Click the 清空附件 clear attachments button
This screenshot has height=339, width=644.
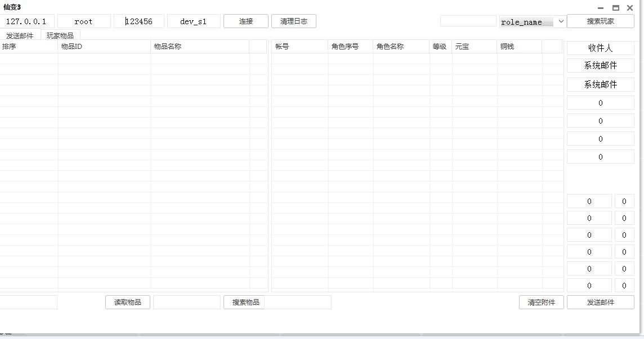541,302
